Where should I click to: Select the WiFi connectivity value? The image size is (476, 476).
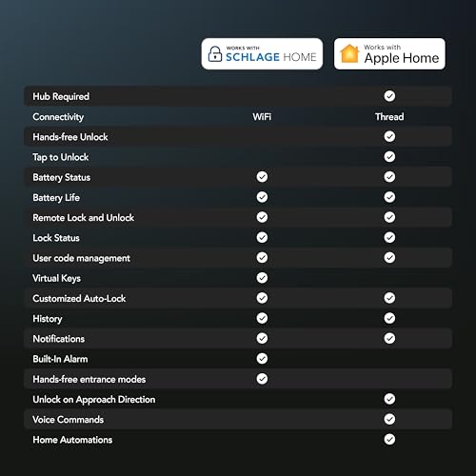pos(262,117)
